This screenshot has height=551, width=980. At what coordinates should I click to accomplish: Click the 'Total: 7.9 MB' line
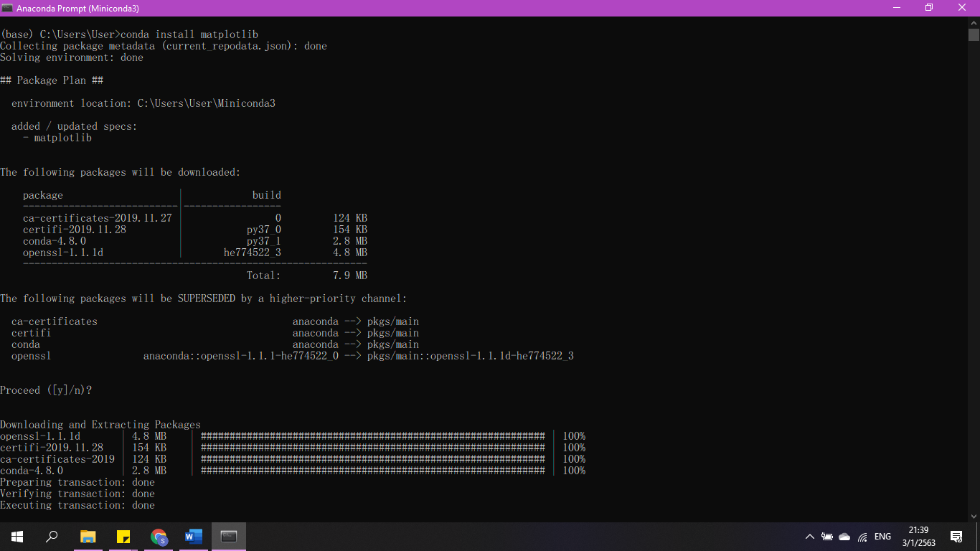[x=307, y=275]
